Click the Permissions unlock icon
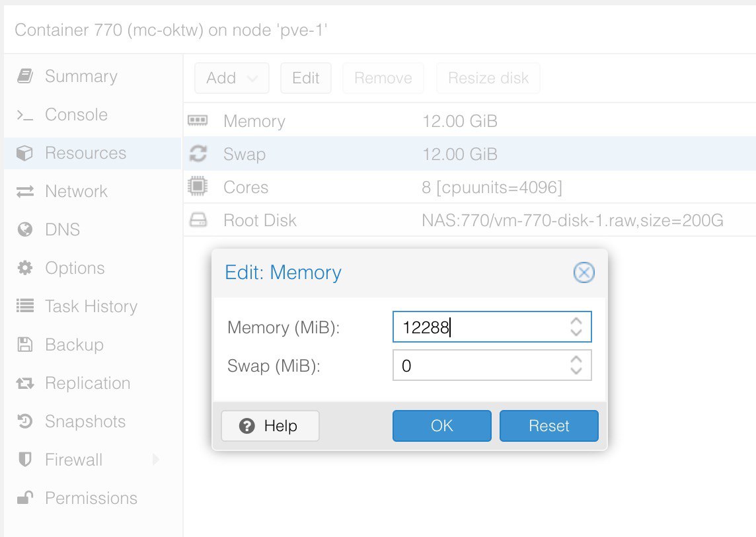 click(25, 497)
